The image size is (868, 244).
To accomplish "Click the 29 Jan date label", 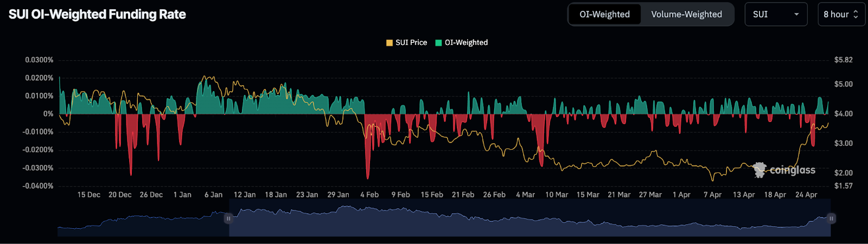I will (338, 195).
